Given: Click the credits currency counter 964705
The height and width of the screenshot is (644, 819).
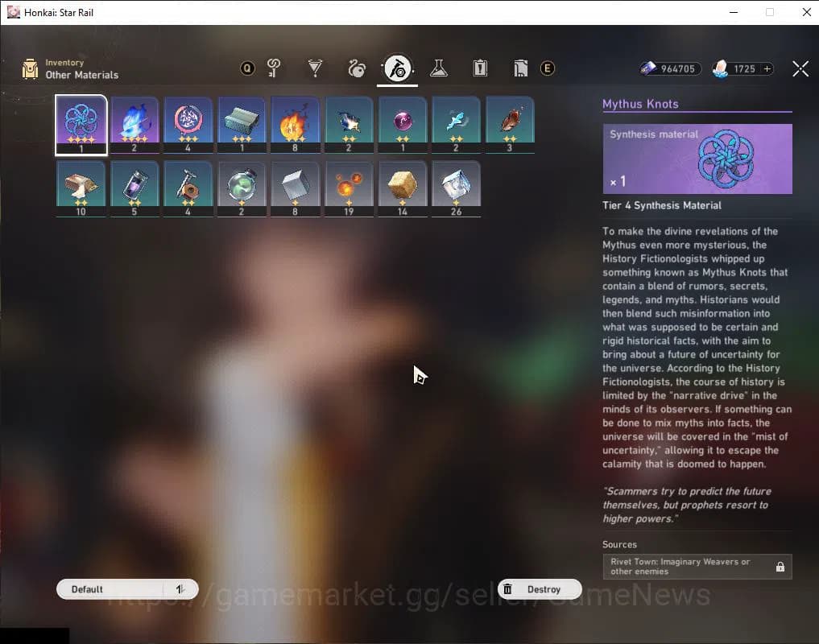Looking at the screenshot, I should tap(670, 69).
